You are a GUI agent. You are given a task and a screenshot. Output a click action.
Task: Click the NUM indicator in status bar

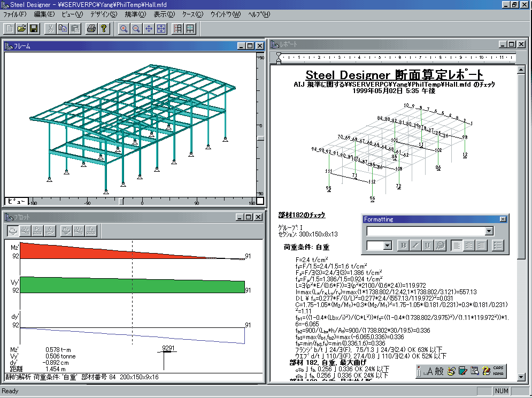pyautogui.click(x=502, y=391)
